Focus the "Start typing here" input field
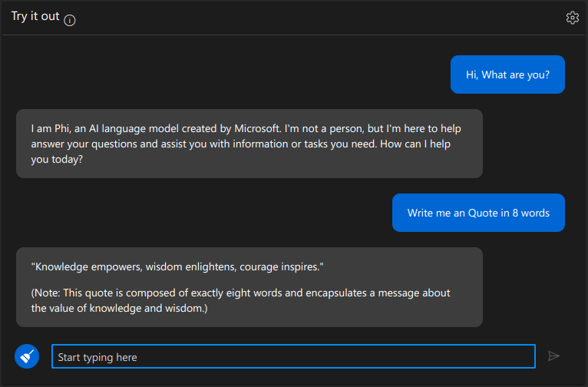The height and width of the screenshot is (387, 588). pos(293,357)
